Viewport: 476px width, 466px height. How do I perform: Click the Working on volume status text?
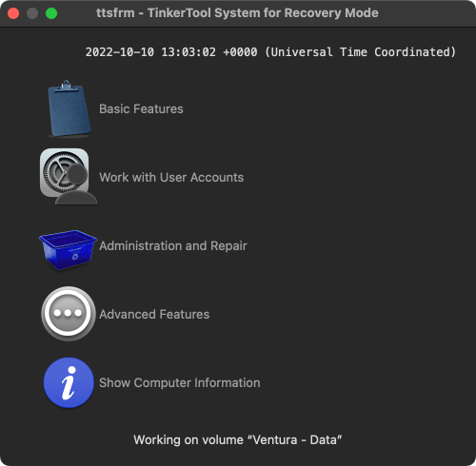pos(238,440)
